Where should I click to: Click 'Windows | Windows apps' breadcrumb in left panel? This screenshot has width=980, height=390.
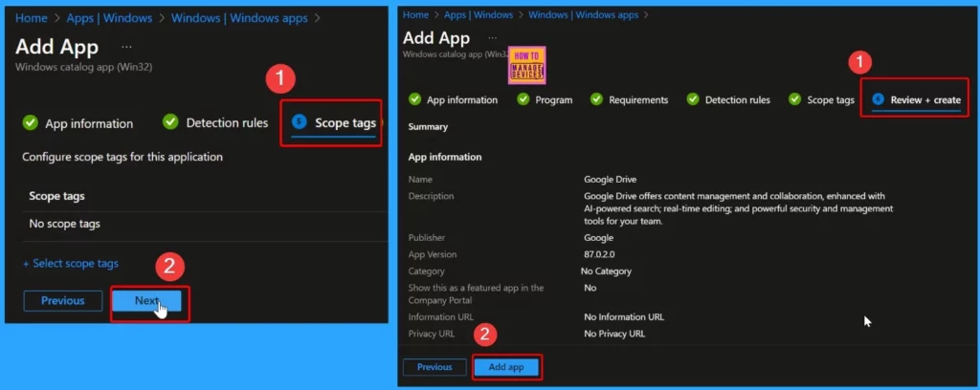point(239,18)
